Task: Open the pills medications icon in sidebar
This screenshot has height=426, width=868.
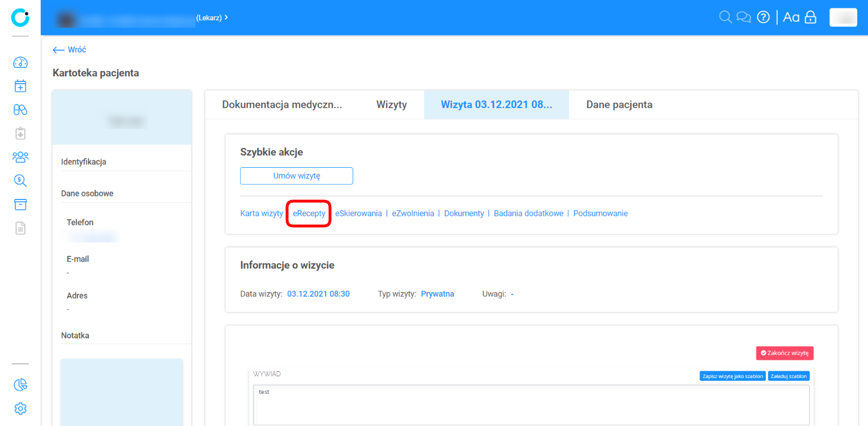Action: point(20,110)
